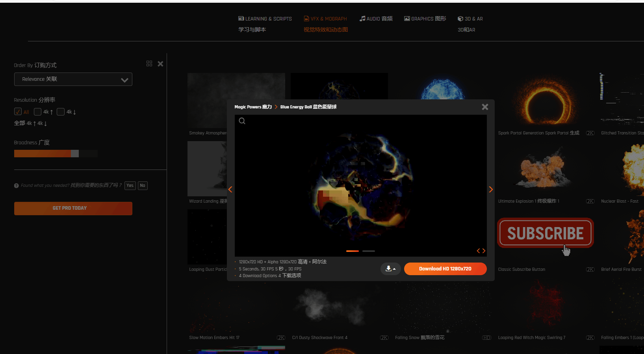The width and height of the screenshot is (644, 354).
Task: Click the zoom magnifier icon in preview
Action: pos(242,121)
